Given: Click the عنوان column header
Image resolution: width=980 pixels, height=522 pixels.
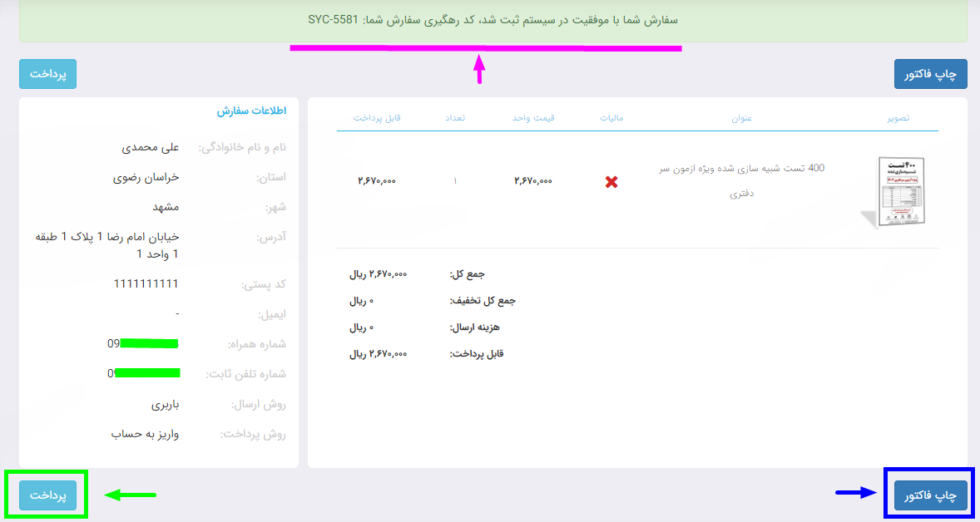Looking at the screenshot, I should [x=741, y=118].
